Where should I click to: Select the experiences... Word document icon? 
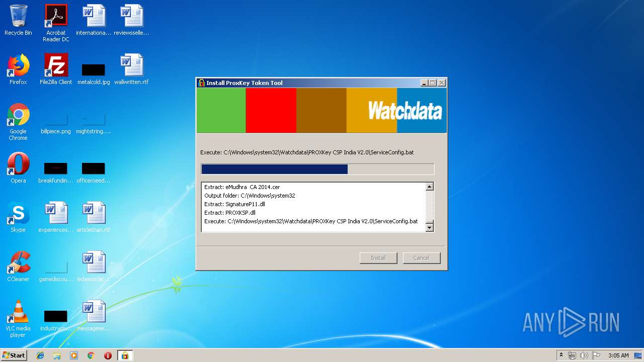(x=56, y=217)
